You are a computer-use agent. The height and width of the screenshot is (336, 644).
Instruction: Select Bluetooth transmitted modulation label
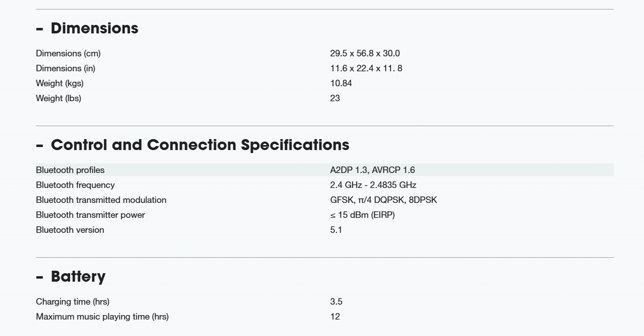[x=101, y=200]
